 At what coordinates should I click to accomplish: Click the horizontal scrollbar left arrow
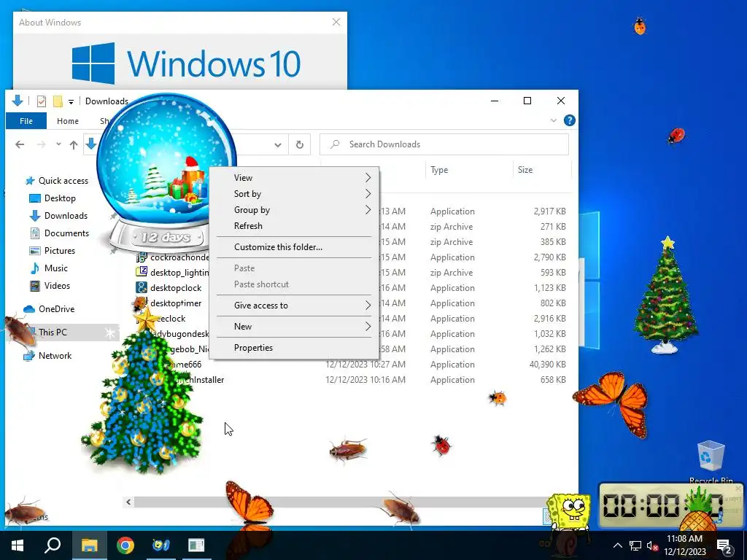(128, 502)
